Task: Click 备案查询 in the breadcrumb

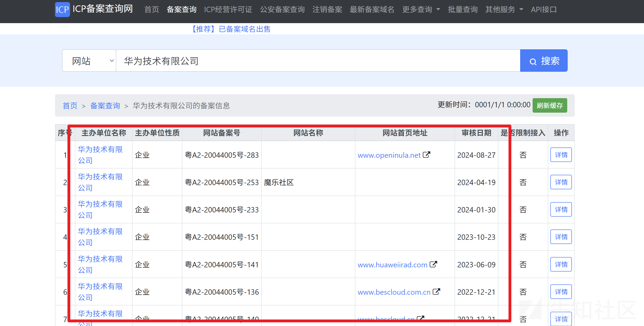Action: pyautogui.click(x=105, y=106)
